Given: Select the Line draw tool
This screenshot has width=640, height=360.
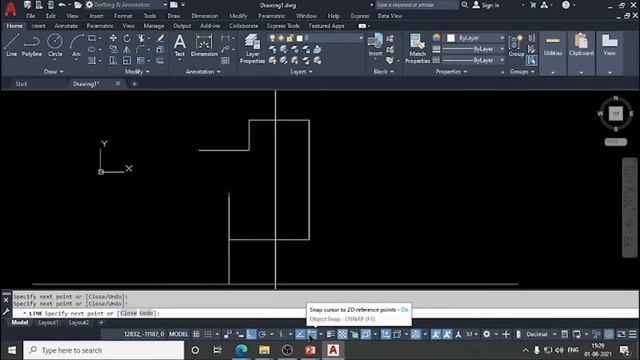Looking at the screenshot, I should point(11,45).
